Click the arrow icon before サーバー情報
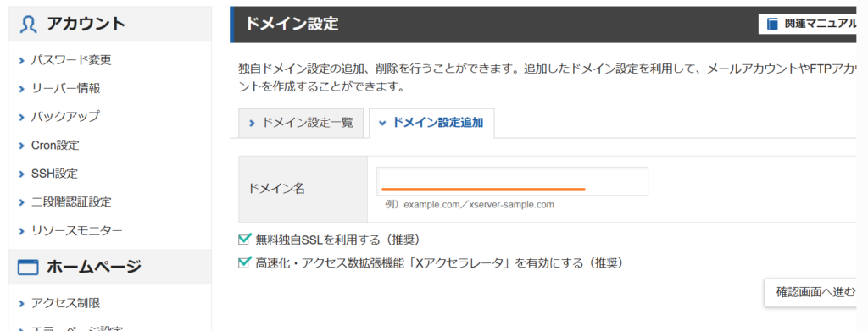The height and width of the screenshot is (331, 868). click(21, 89)
